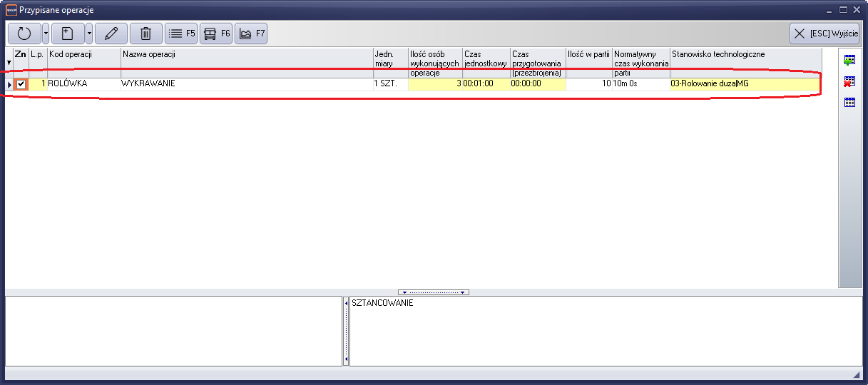
Task: Click the [ESC] Wyjście exit button
Action: point(824,34)
